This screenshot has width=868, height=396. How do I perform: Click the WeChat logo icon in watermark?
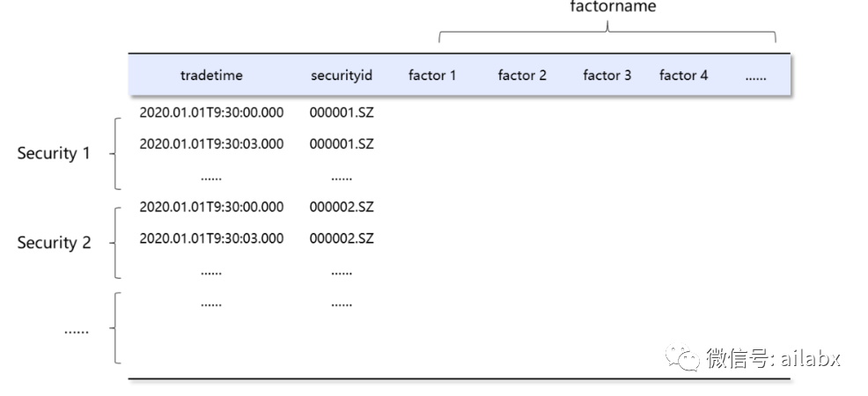click(682, 358)
